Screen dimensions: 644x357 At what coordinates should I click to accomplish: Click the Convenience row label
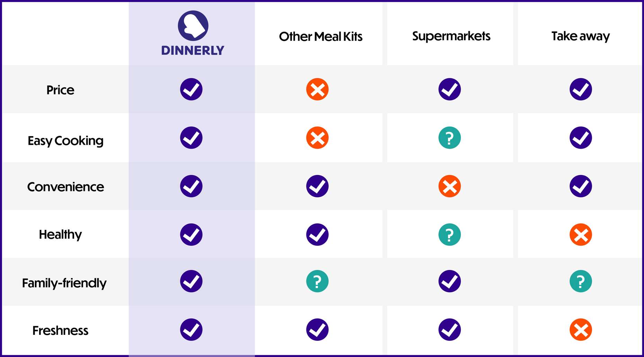[65, 187]
